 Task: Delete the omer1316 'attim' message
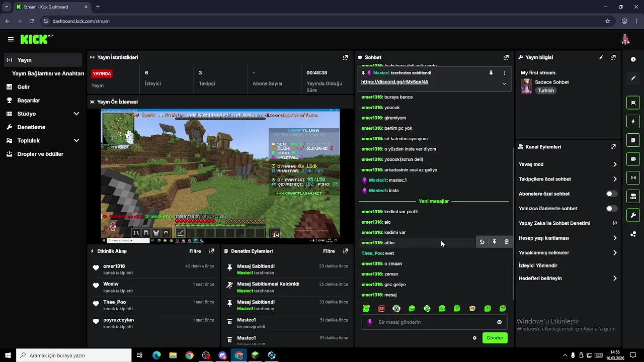[x=507, y=242]
